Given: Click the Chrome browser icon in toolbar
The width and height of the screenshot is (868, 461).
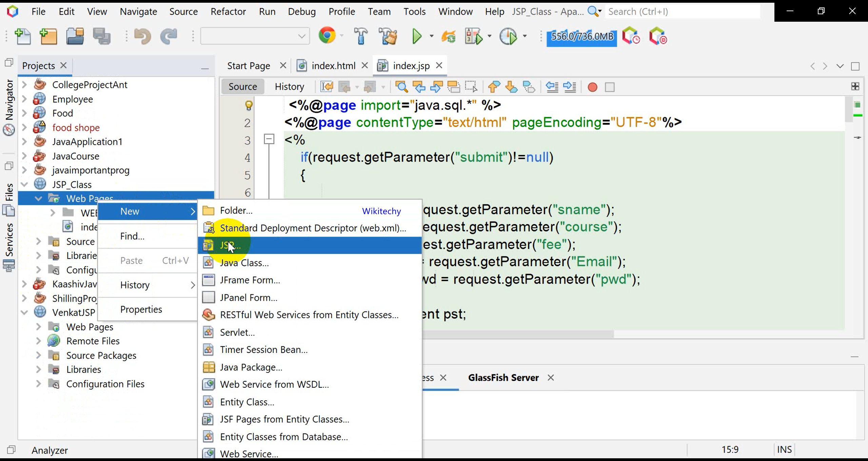Looking at the screenshot, I should (x=327, y=36).
